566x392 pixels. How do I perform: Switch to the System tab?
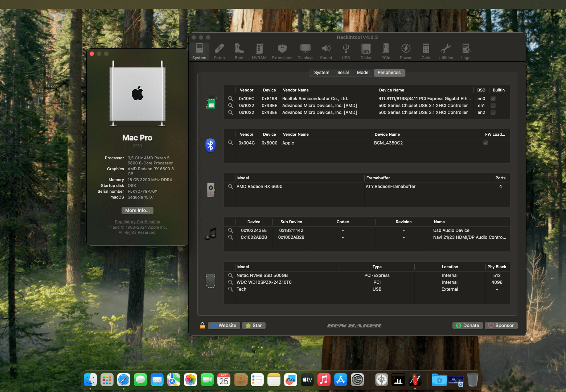[x=321, y=73]
